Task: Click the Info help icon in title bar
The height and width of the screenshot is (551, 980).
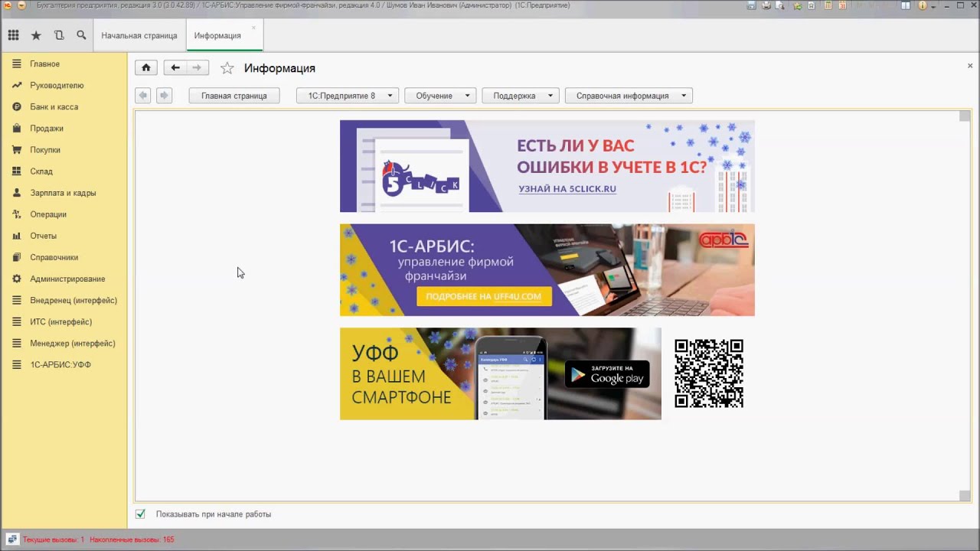Action: pos(923,5)
